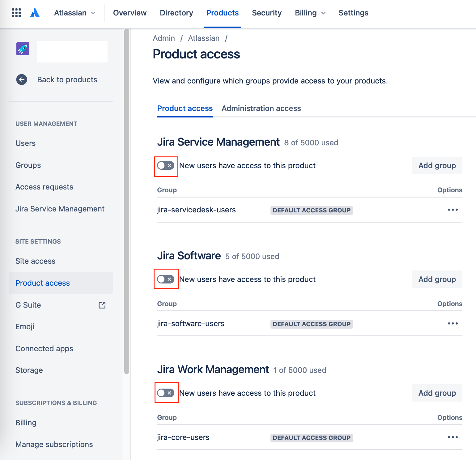
Task: Open Storage in the sidebar
Action: 29,370
